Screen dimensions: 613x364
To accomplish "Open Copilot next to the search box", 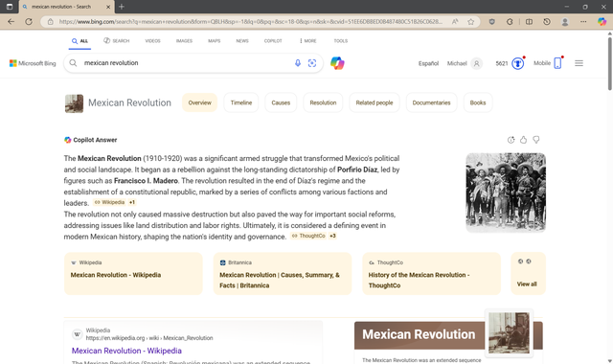I will (337, 63).
